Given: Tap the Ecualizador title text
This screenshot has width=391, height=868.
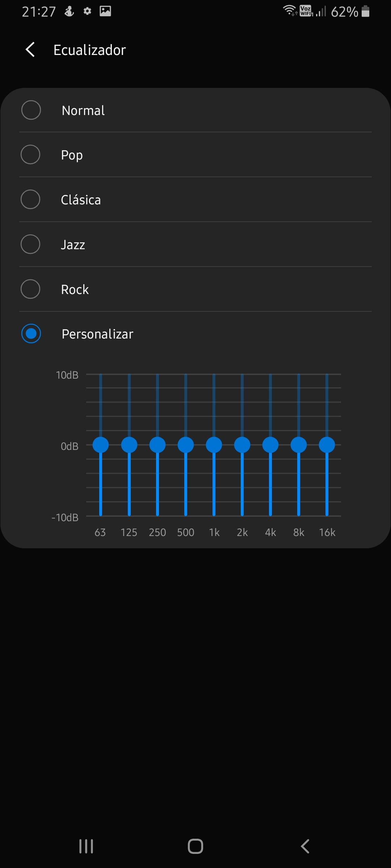Looking at the screenshot, I should (89, 50).
